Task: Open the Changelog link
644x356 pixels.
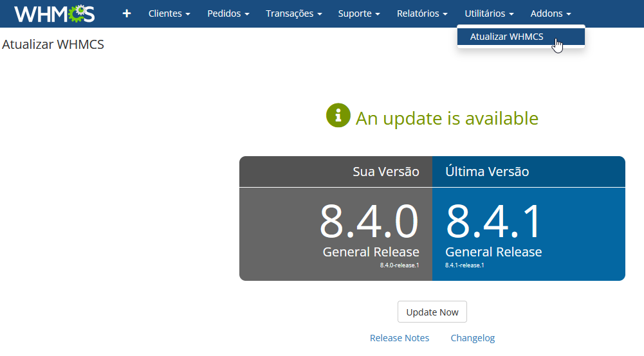Action: coord(473,338)
